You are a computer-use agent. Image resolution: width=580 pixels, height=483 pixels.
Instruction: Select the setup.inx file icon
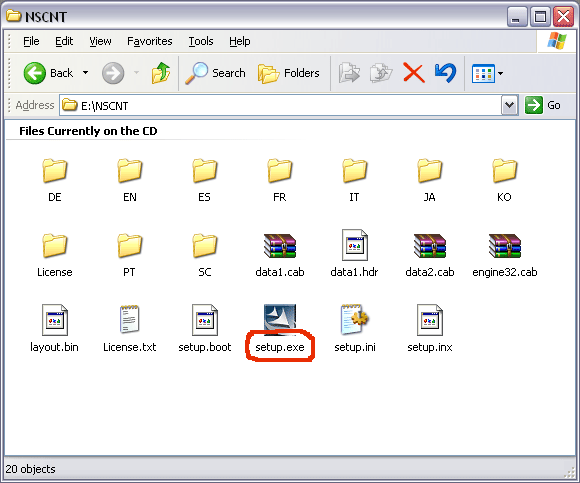pyautogui.click(x=429, y=320)
